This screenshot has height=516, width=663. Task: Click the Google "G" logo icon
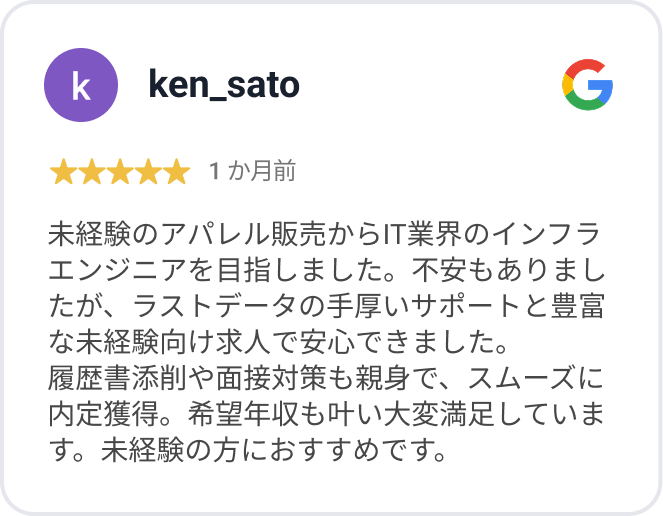click(587, 85)
